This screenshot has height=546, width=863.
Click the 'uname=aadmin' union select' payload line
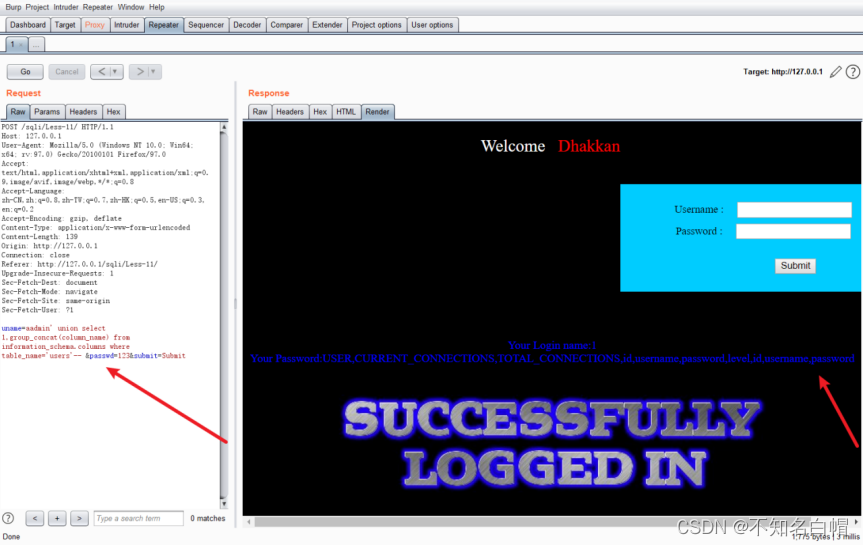[53, 328]
